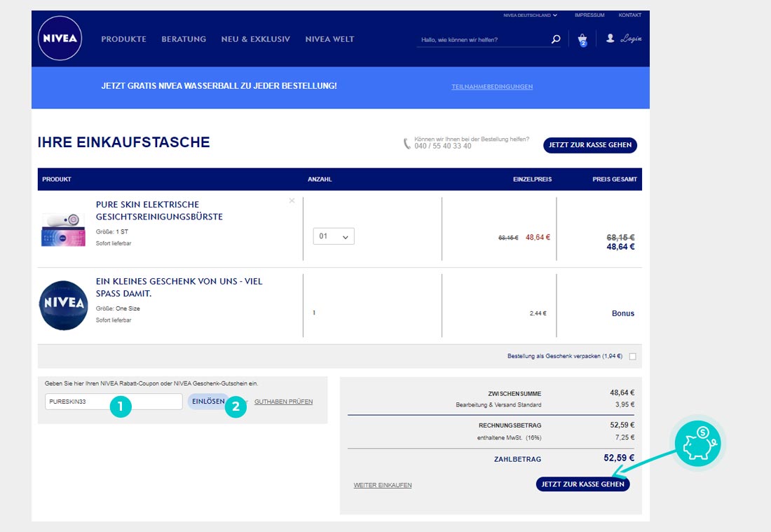Open the Neu & Exklusiv menu

pos(255,39)
